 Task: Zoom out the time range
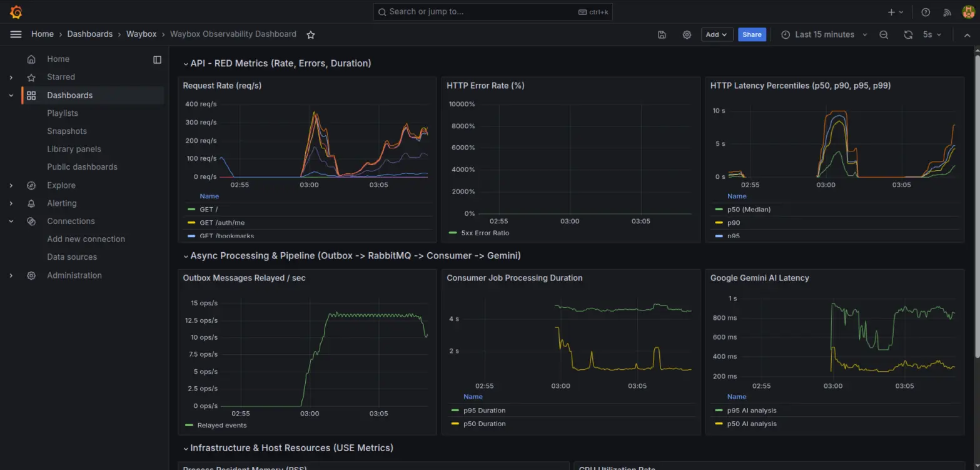[884, 35]
